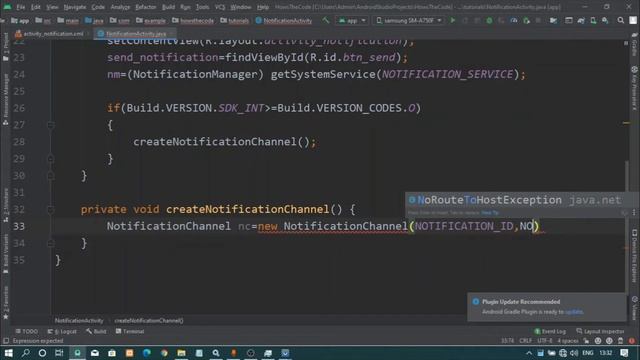
Task: Open the Resource Manager side panel
Action: (x=5, y=99)
